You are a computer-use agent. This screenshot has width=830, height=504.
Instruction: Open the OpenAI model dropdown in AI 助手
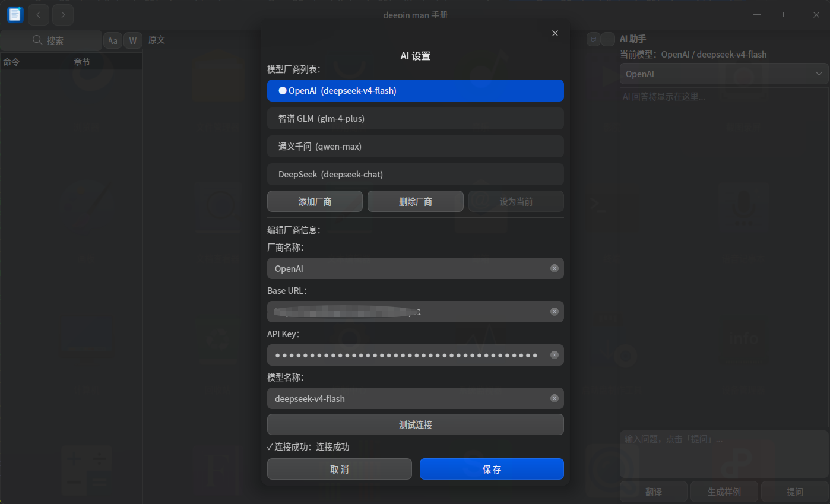(x=724, y=74)
